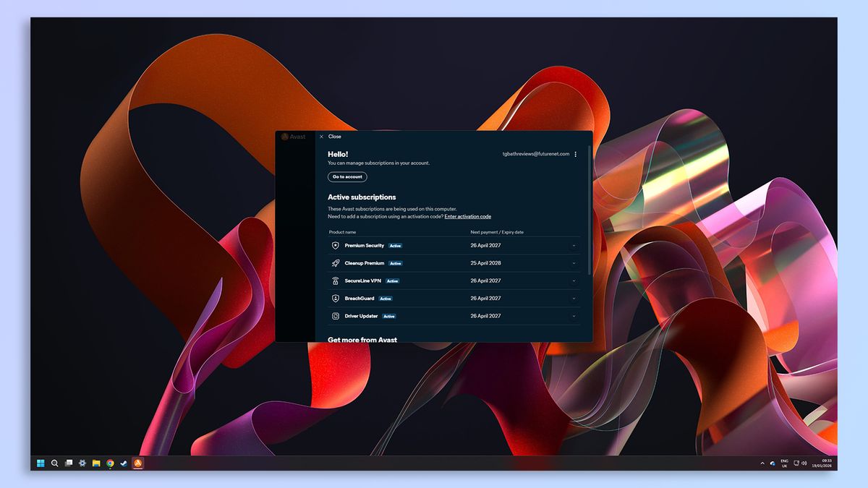Click the SecureLine VPN product name

(x=362, y=281)
